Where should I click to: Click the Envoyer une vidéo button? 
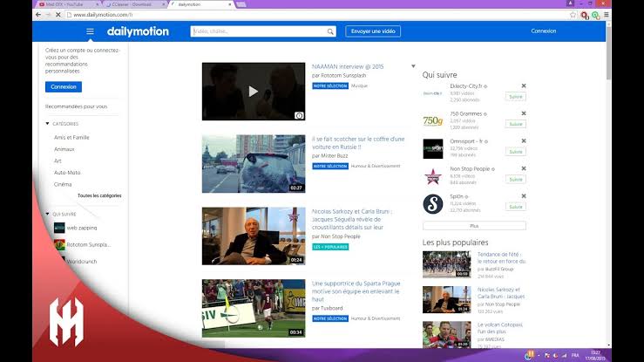(373, 31)
